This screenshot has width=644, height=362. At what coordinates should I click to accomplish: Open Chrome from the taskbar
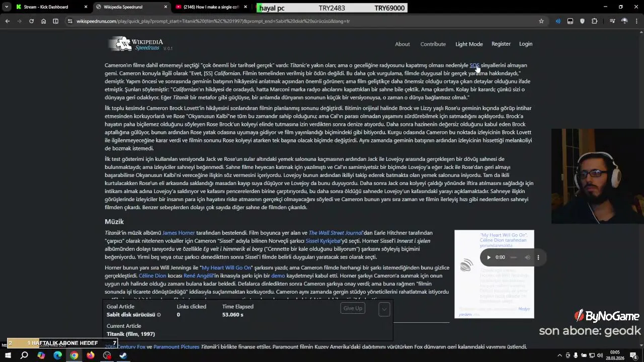[74, 355]
